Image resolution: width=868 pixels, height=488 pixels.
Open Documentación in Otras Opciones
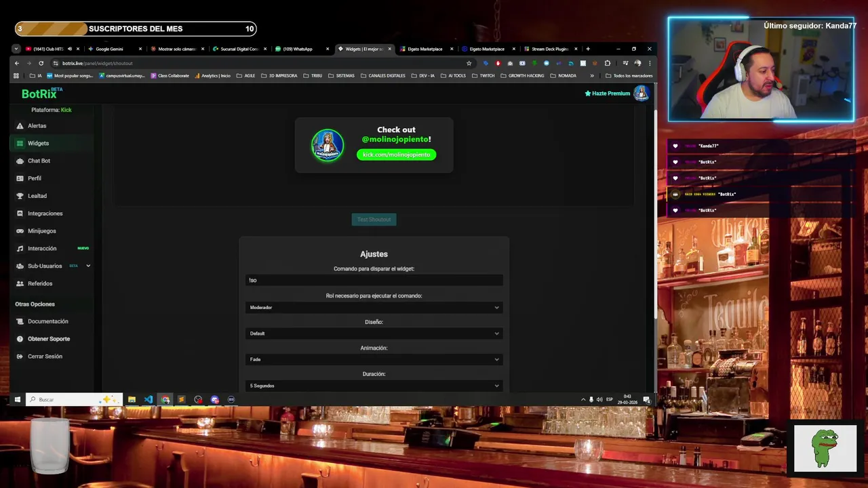(47, 321)
